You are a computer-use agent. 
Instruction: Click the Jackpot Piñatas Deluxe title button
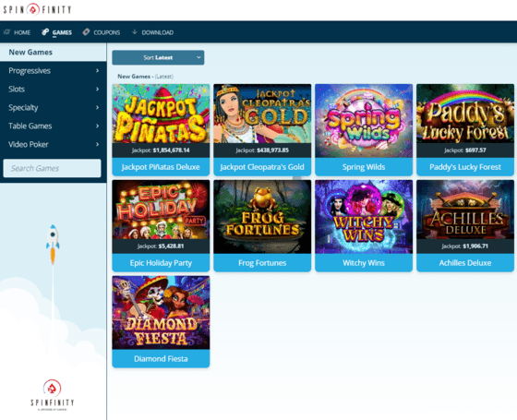pyautogui.click(x=161, y=167)
